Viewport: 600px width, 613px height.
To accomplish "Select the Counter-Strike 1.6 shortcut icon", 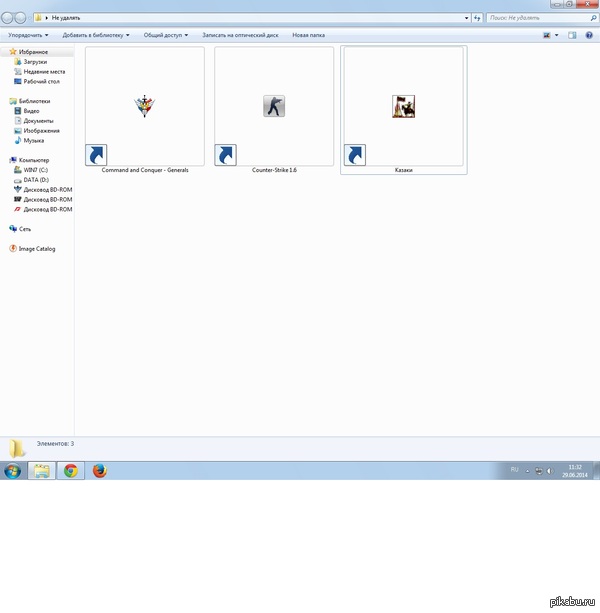I will pyautogui.click(x=273, y=107).
